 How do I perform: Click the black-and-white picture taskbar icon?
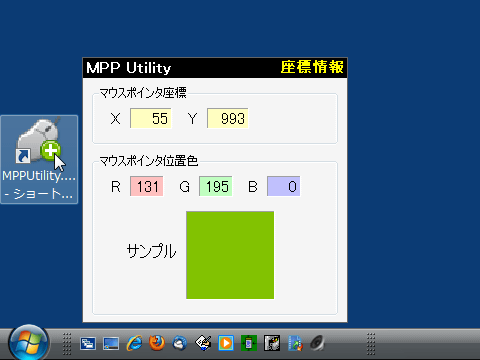pos(272,343)
